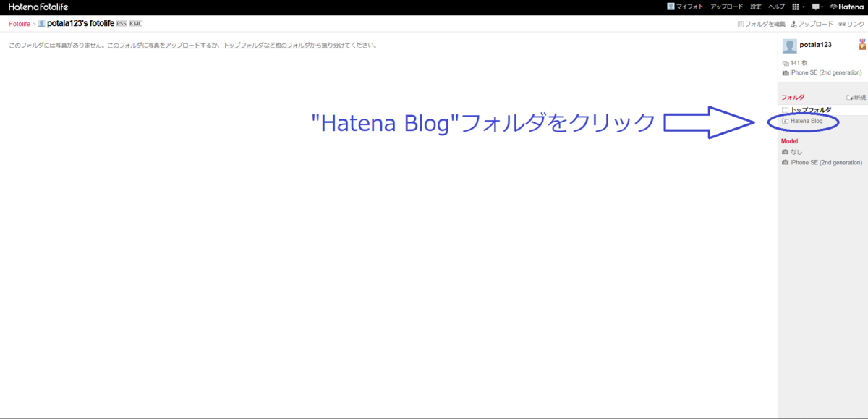The width and height of the screenshot is (868, 419).
Task: Click このフォルダに写真をアップロード link
Action: pyautogui.click(x=153, y=46)
